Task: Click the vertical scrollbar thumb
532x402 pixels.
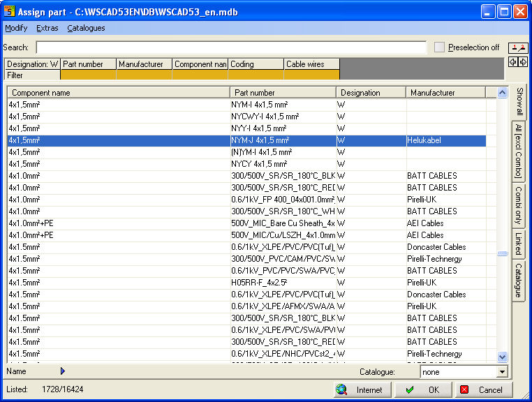Action: (502, 253)
